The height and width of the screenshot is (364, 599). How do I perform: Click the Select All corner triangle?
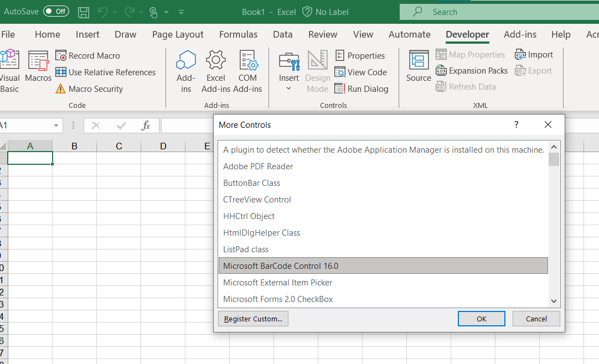pyautogui.click(x=3, y=146)
